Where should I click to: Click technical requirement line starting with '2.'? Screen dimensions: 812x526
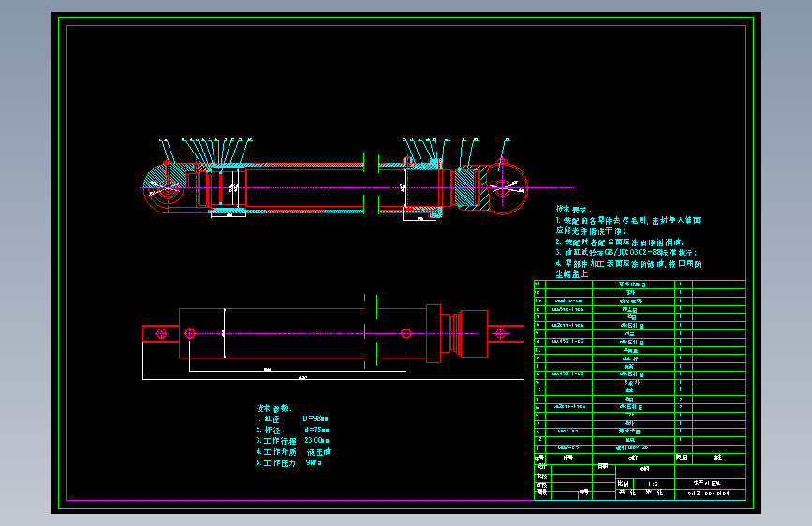[619, 241]
